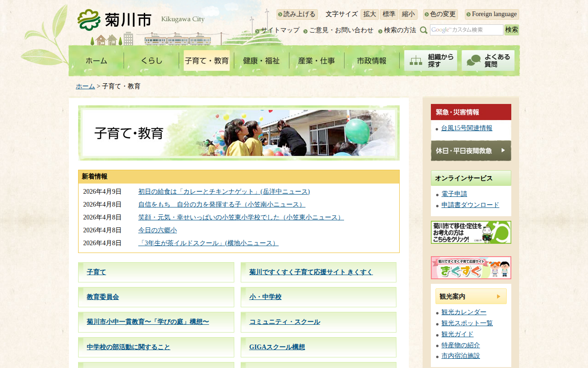Open the 小・中学校 category link

(x=266, y=297)
